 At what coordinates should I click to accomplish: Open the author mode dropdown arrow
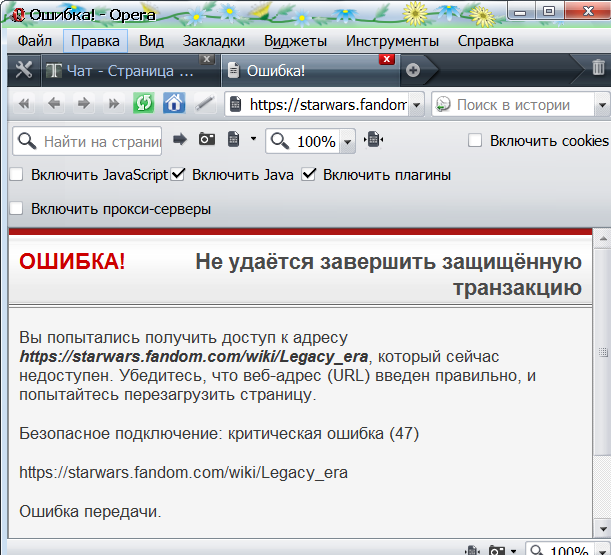[x=253, y=139]
